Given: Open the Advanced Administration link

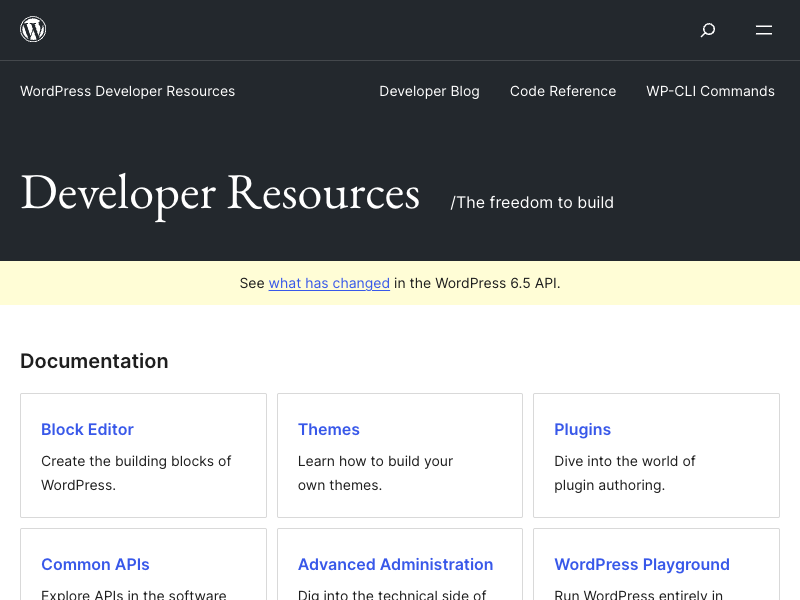Looking at the screenshot, I should 395,565.
